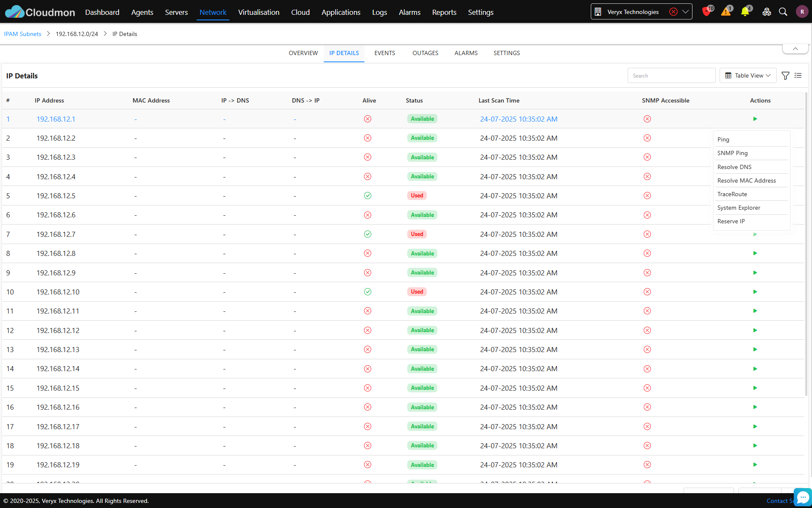
Task: Open the orange warning triangle alerts
Action: [x=726, y=11]
